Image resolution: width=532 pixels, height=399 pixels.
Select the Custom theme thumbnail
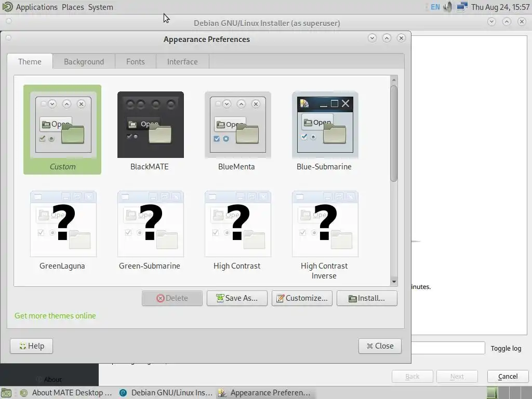[62, 129]
